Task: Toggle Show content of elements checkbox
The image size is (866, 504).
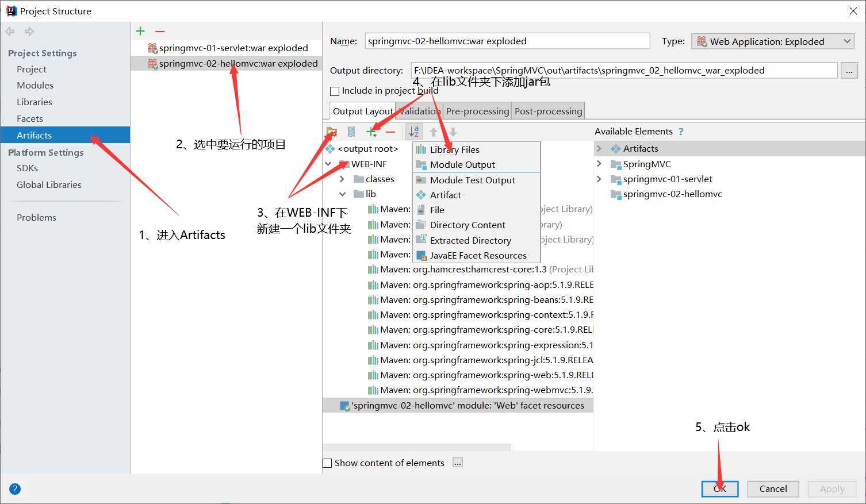Action: point(327,463)
